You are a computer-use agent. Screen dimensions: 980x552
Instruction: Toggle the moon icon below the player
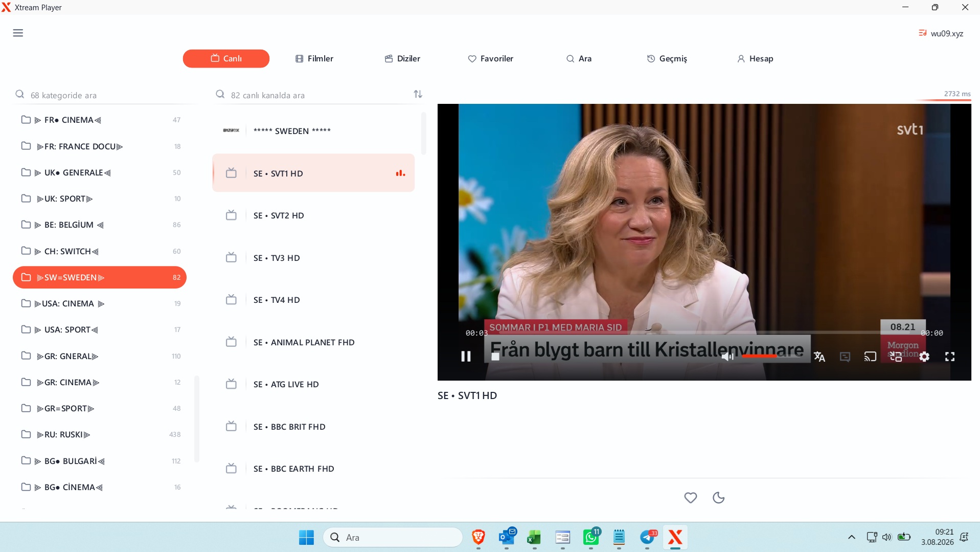(718, 497)
